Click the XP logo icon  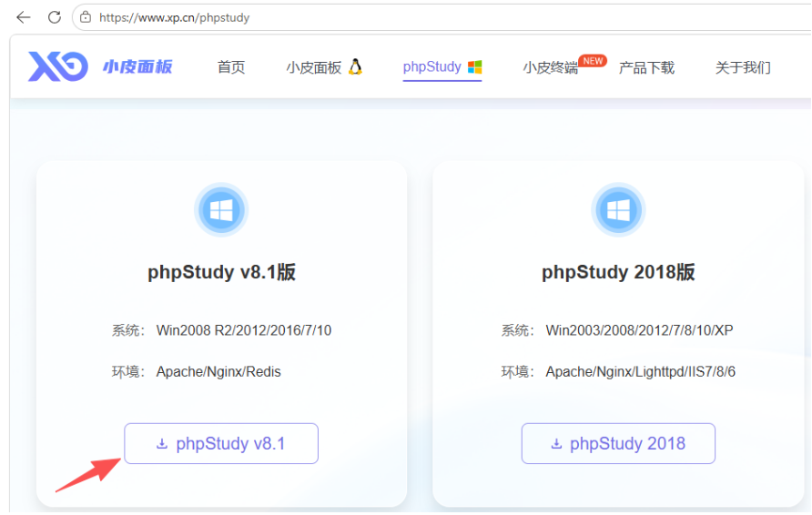point(58,66)
